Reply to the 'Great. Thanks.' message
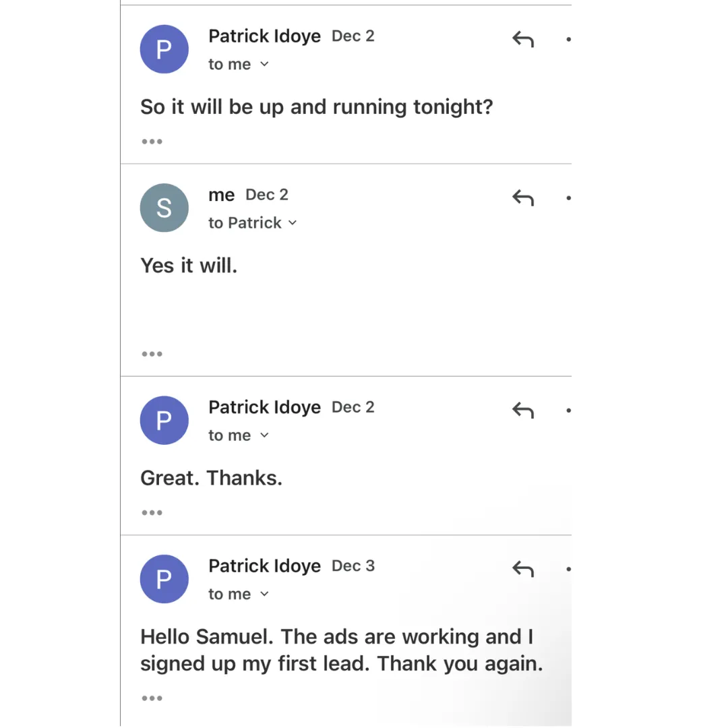This screenshot has width=728, height=728. (523, 411)
